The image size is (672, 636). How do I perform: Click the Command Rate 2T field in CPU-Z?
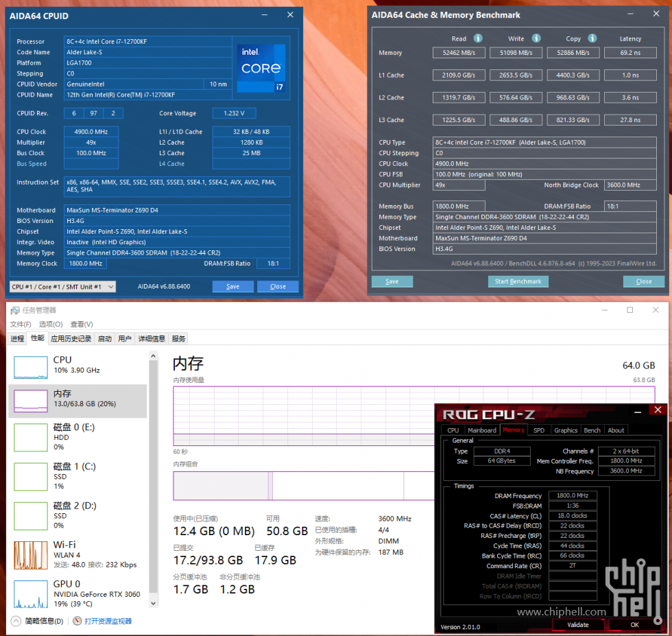tap(573, 565)
